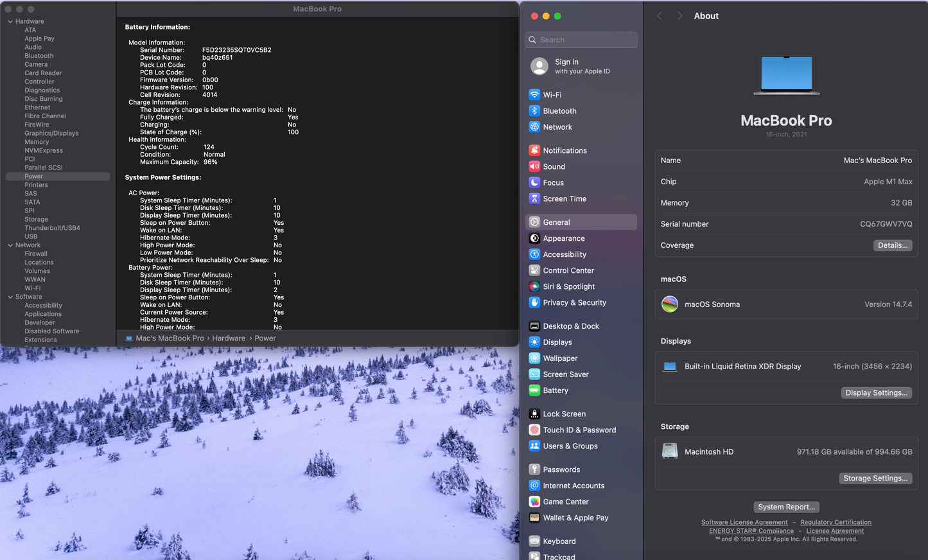Open Privacy & Security hand icon

[x=534, y=302]
